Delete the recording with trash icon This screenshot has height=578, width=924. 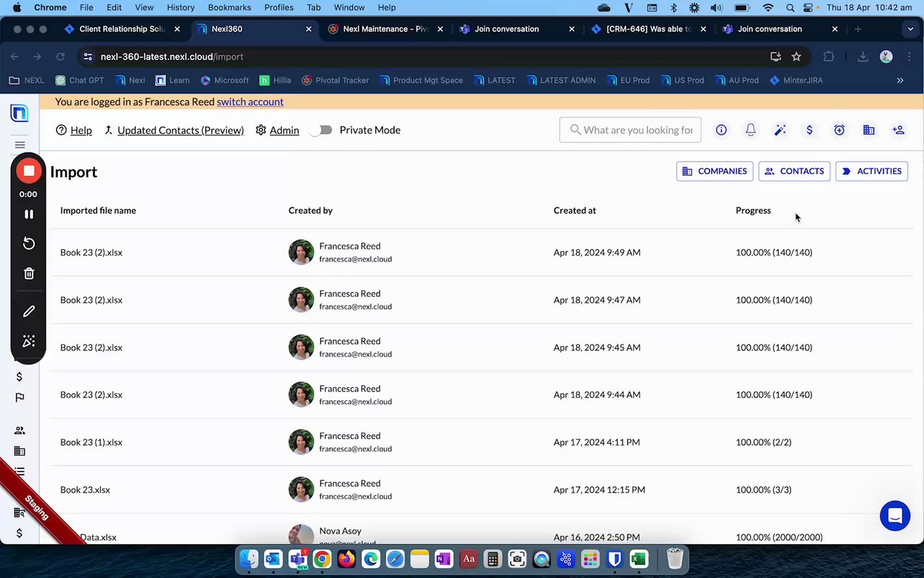[29, 273]
